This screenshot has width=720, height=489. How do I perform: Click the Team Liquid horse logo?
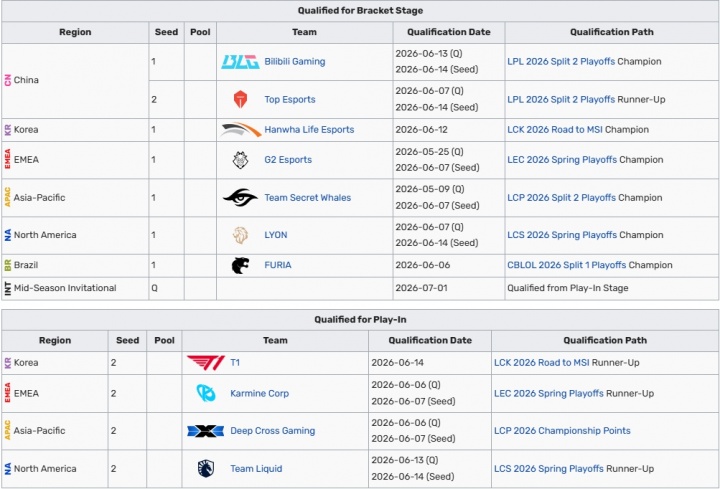pos(206,468)
